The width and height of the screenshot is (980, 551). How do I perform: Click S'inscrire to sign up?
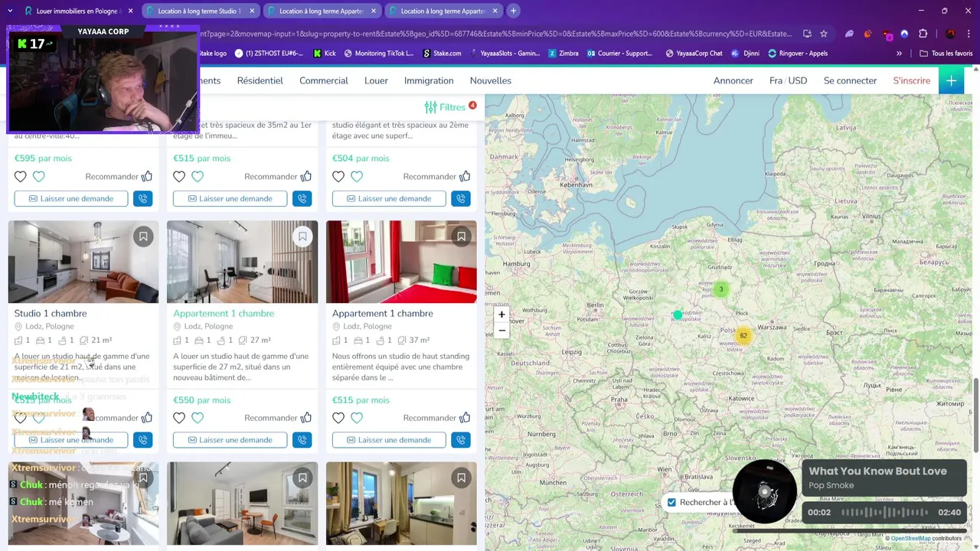911,80
